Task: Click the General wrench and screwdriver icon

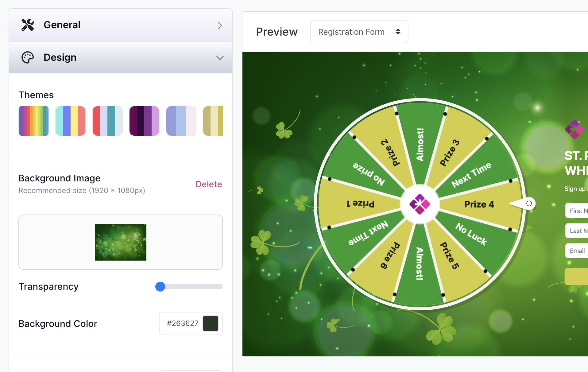Action: [28, 25]
